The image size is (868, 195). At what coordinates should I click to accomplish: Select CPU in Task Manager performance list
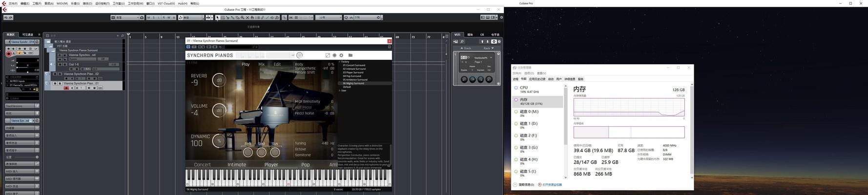(x=537, y=89)
